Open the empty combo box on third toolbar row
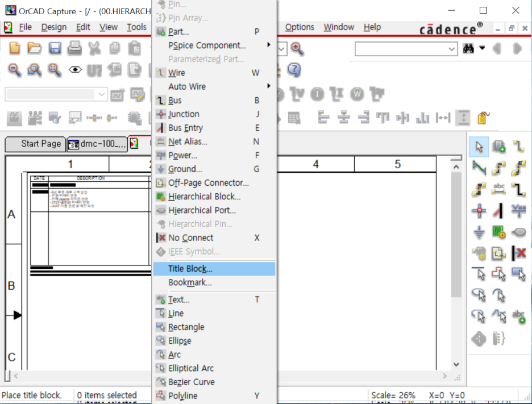Viewport: 532px width, 404px height. point(56,94)
